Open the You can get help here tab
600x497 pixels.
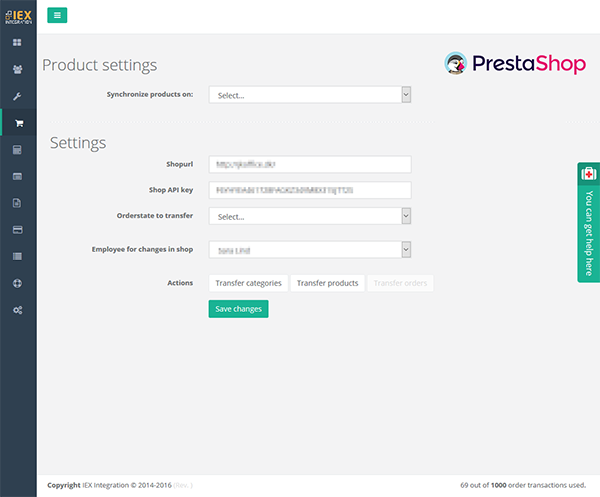coord(588,222)
